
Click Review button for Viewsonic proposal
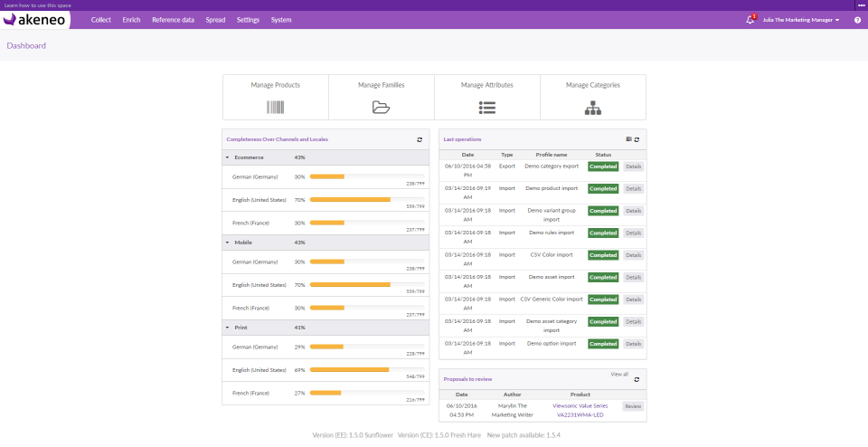click(633, 406)
